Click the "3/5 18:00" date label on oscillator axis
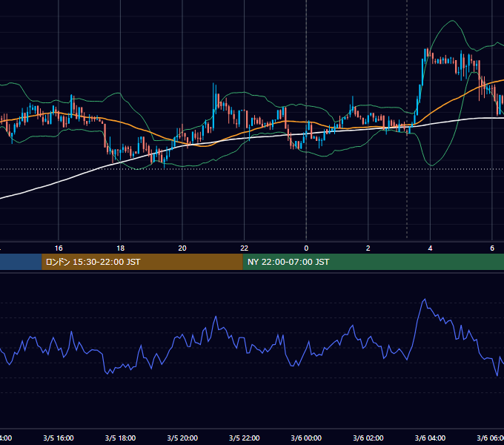 (x=121, y=438)
